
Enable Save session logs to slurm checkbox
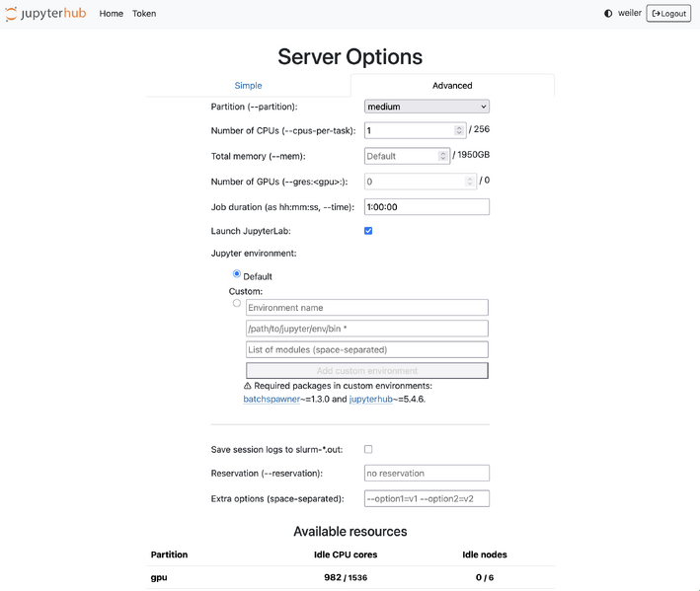coord(368,449)
